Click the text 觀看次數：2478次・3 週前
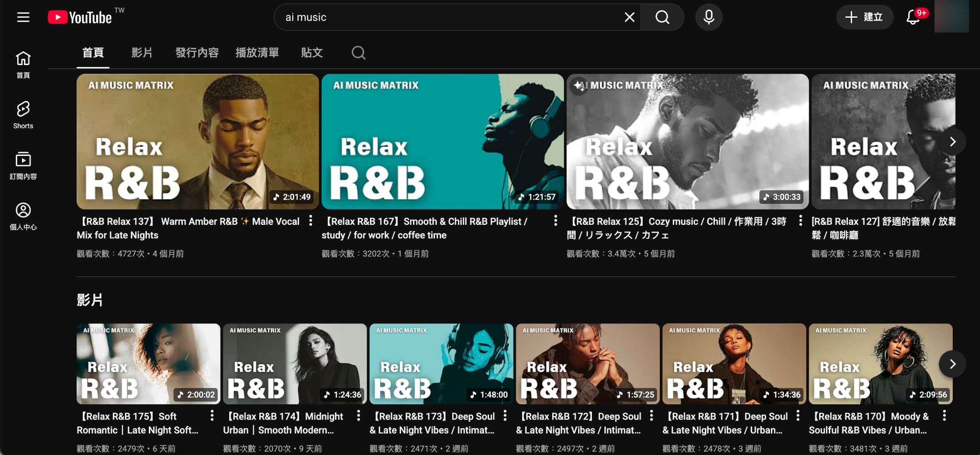Image resolution: width=980 pixels, height=455 pixels. coord(712,449)
